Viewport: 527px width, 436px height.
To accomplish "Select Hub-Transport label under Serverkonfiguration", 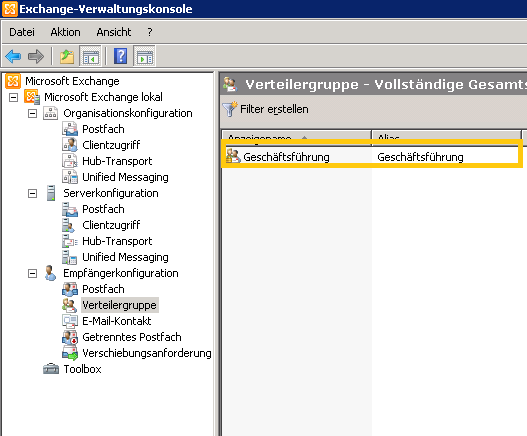I will click(x=117, y=241).
